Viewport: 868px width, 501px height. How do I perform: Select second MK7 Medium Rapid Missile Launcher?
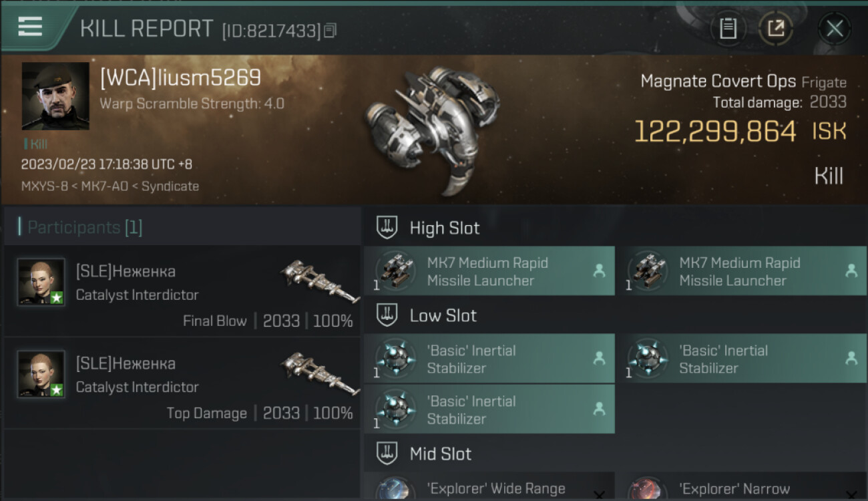(x=741, y=271)
